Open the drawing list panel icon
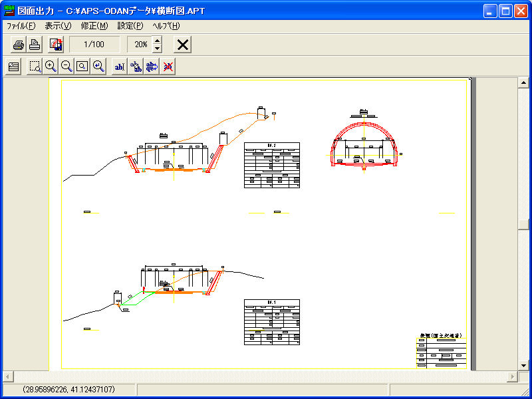Viewport: 532px width, 399px height. (x=13, y=66)
